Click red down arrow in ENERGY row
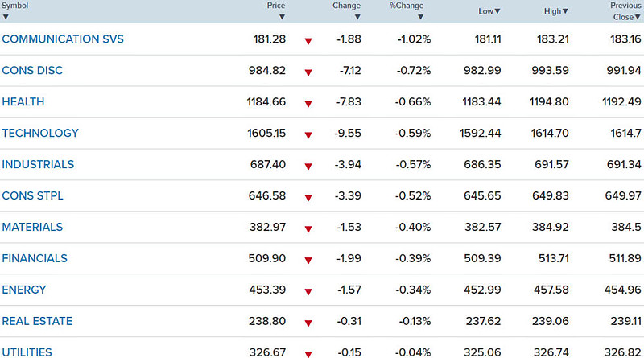644x358 pixels. coord(308,292)
